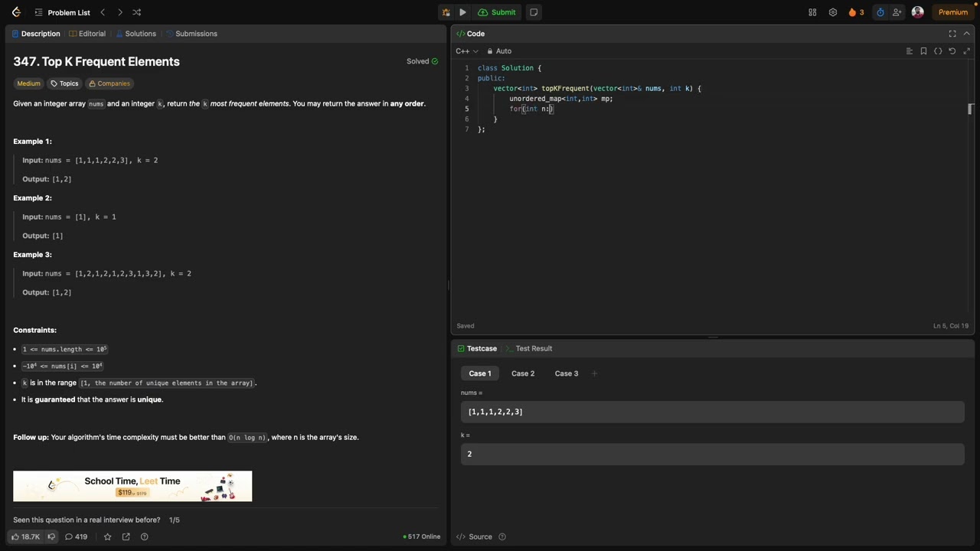Open settings gear icon

coord(832,12)
